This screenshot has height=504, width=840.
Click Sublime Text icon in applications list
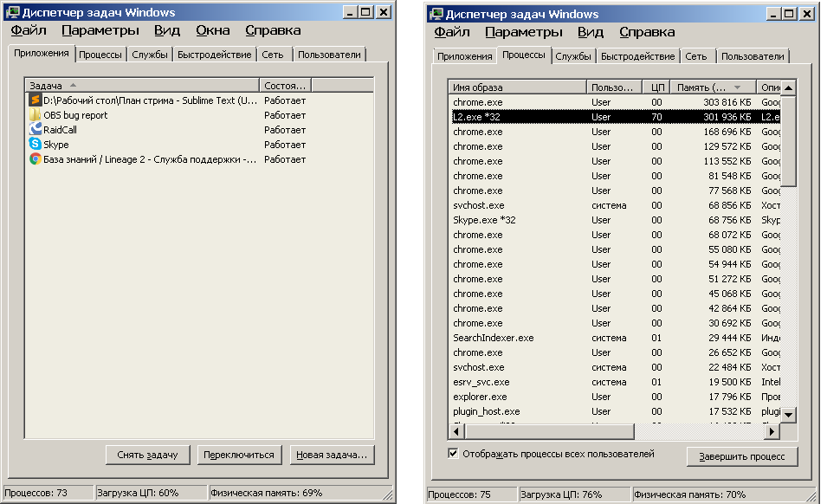click(35, 100)
